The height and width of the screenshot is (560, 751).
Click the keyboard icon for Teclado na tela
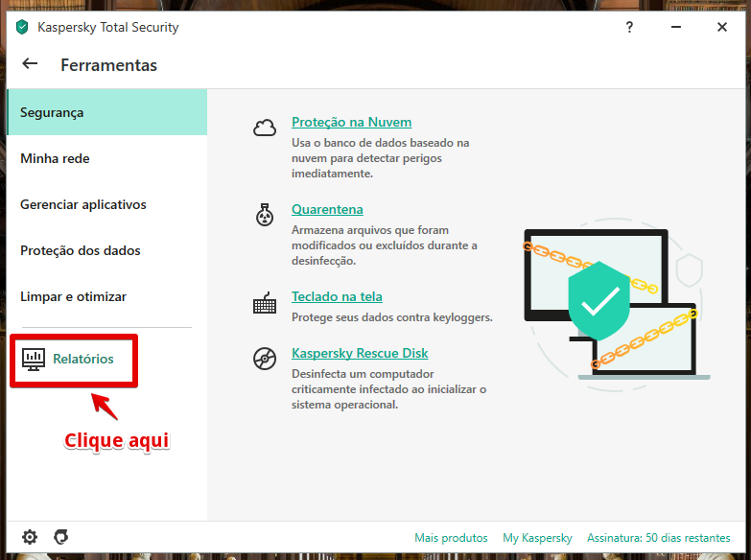[x=265, y=303]
